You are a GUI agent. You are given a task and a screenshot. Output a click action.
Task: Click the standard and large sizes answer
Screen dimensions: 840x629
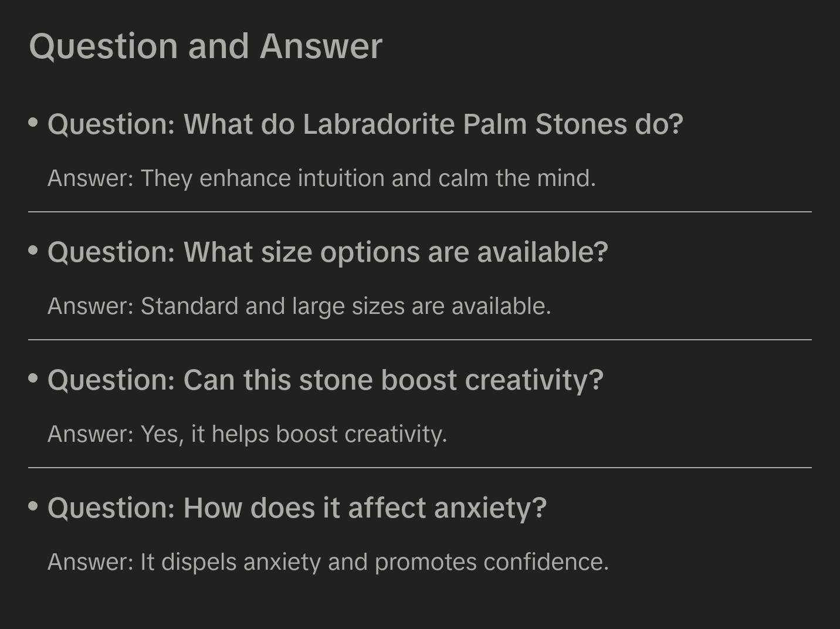pyautogui.click(x=299, y=306)
